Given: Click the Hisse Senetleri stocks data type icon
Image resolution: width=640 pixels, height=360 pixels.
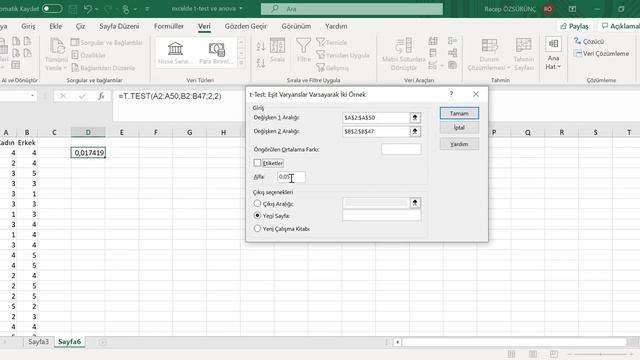Looking at the screenshot, I should tap(175, 49).
